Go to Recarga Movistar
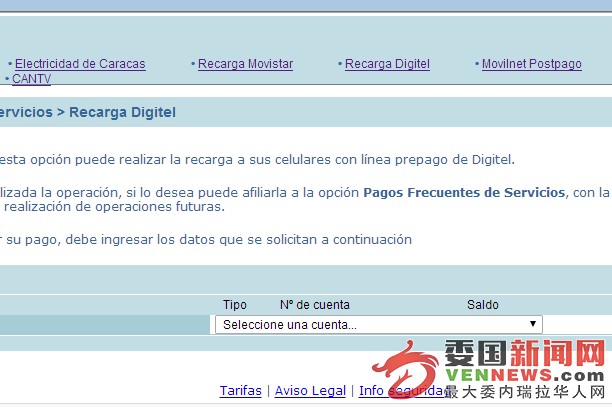This screenshot has height=407, width=612. 246,64
